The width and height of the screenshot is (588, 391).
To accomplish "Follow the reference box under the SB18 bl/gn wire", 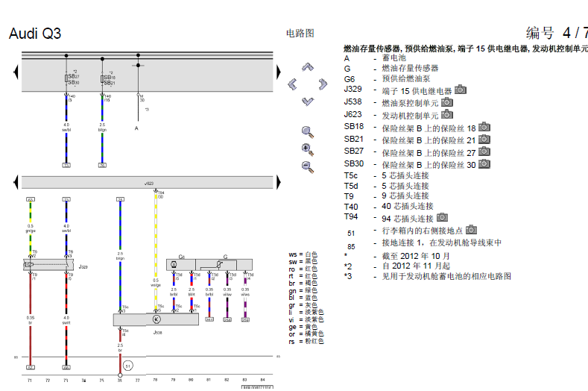I will pos(102,165).
